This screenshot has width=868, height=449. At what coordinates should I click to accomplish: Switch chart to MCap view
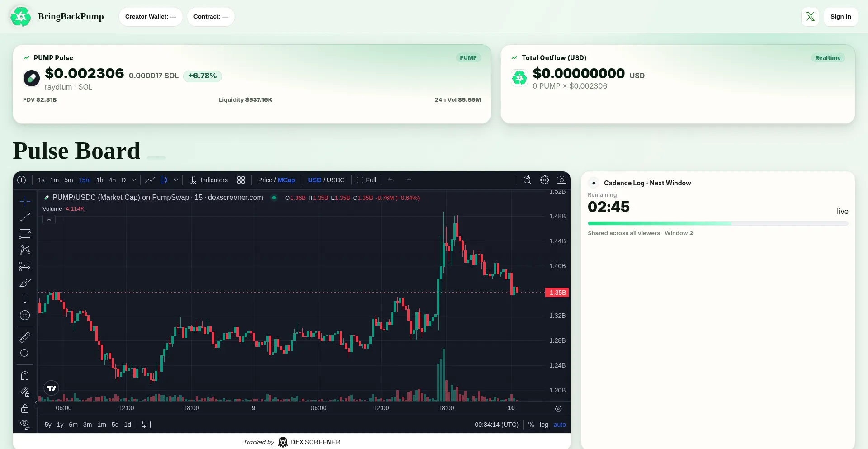point(286,180)
